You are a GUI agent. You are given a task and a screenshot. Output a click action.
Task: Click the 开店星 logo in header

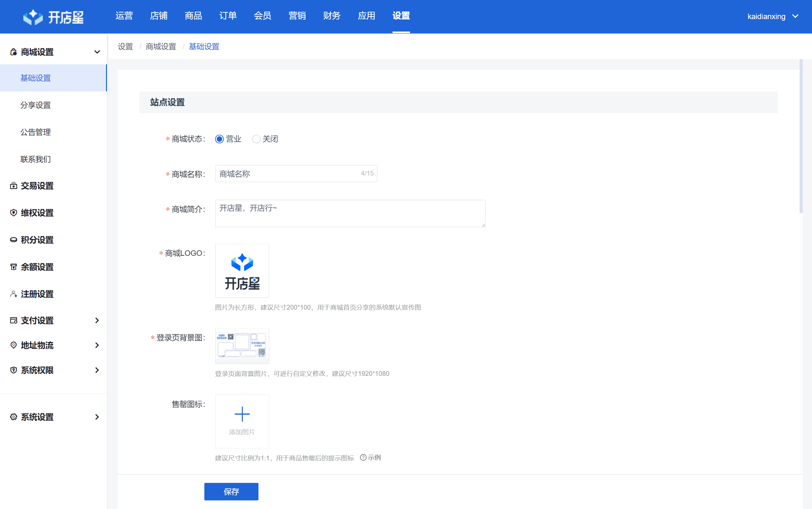tap(53, 17)
